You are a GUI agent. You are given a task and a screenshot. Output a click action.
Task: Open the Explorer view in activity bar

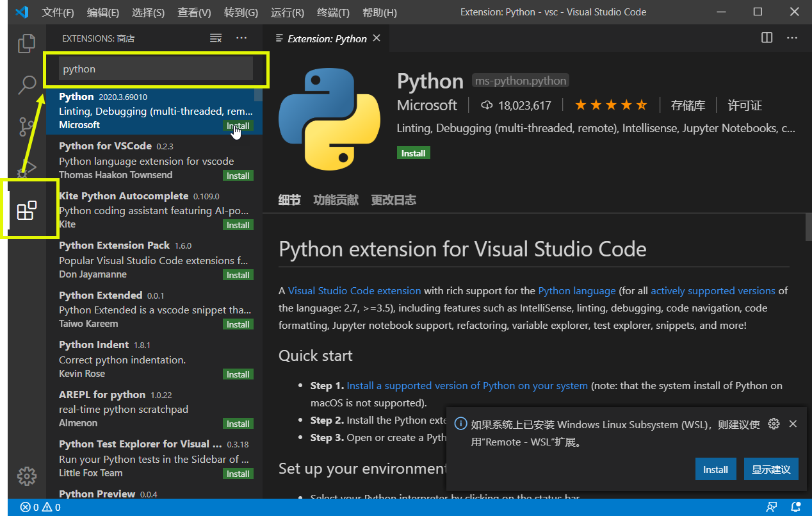coord(26,44)
